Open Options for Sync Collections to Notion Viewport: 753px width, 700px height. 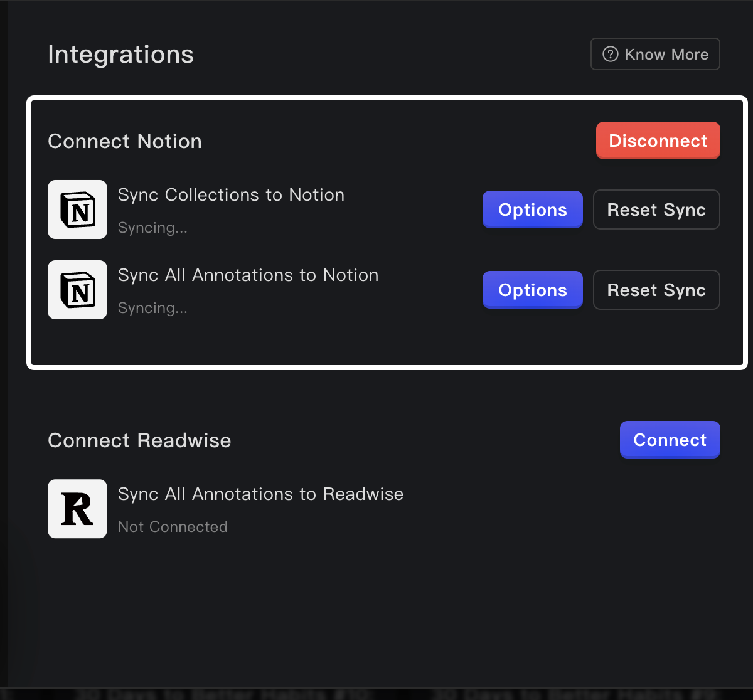coord(532,209)
